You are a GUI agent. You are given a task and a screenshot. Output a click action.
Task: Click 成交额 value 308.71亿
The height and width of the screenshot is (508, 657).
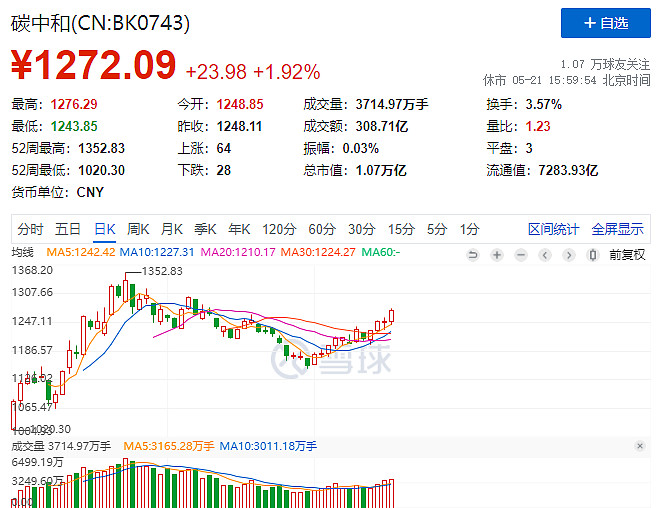[x=382, y=126]
